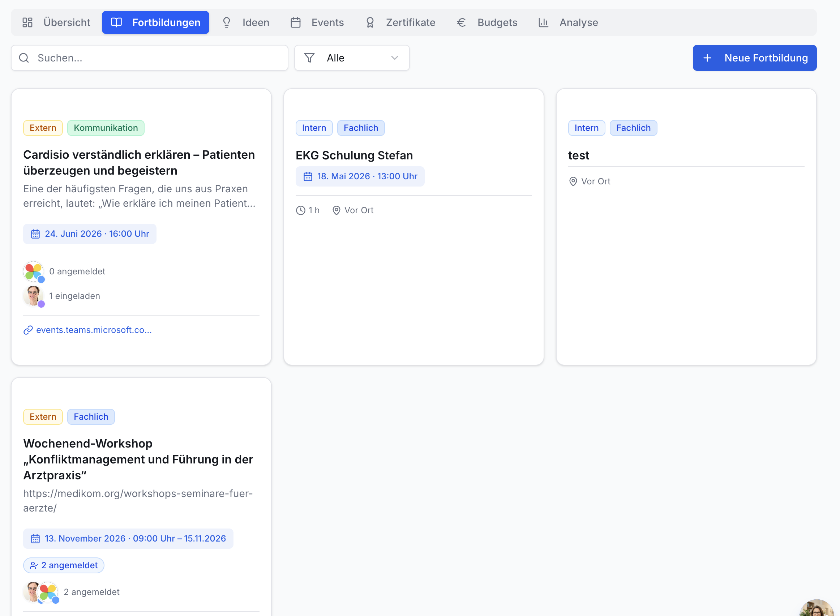This screenshot has height=616, width=840.
Task: Open the Zertifikate tab
Action: 400,22
